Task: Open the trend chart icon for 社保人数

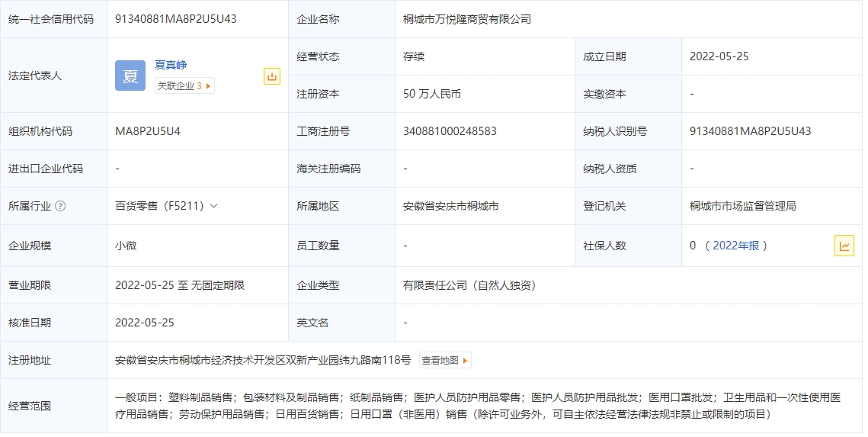Action: pos(844,246)
